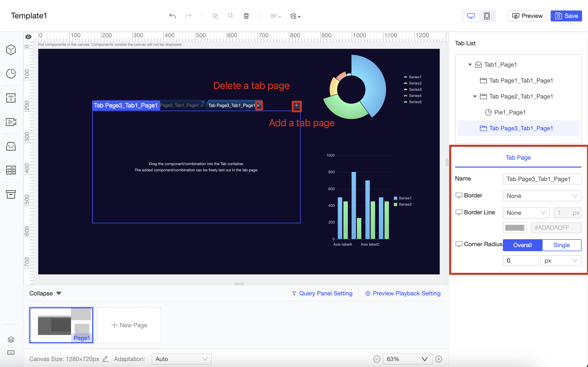Click the undo arrow icon
This screenshot has width=588, height=367.
tap(173, 16)
